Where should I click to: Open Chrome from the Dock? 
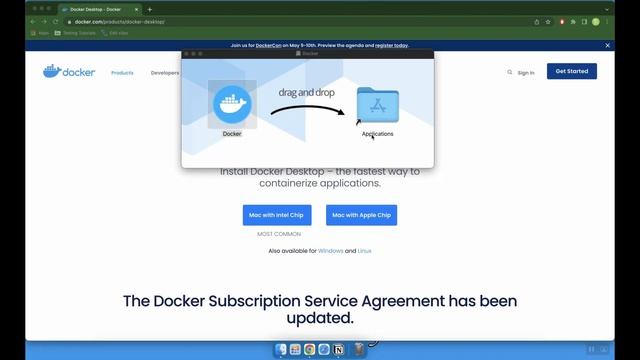(x=309, y=349)
